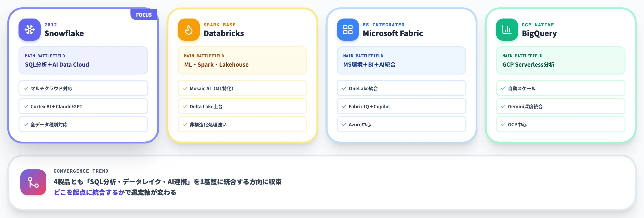The width and height of the screenshot is (644, 218).
Task: Click the convergence trend branch icon
Action: (x=33, y=182)
